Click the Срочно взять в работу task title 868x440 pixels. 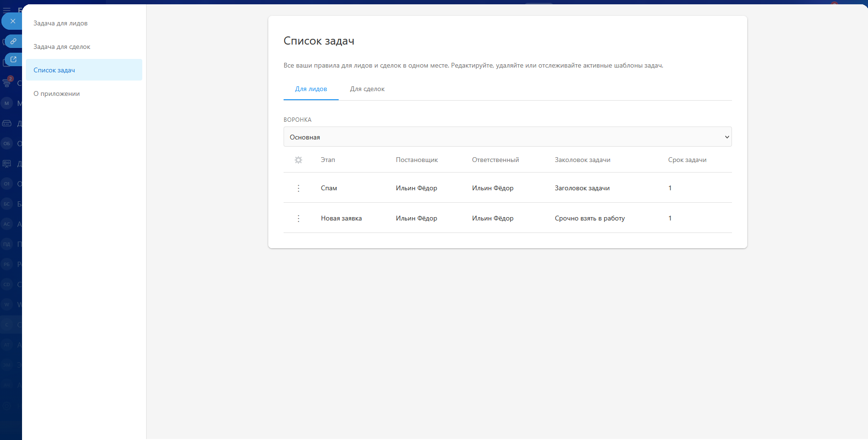coord(590,219)
